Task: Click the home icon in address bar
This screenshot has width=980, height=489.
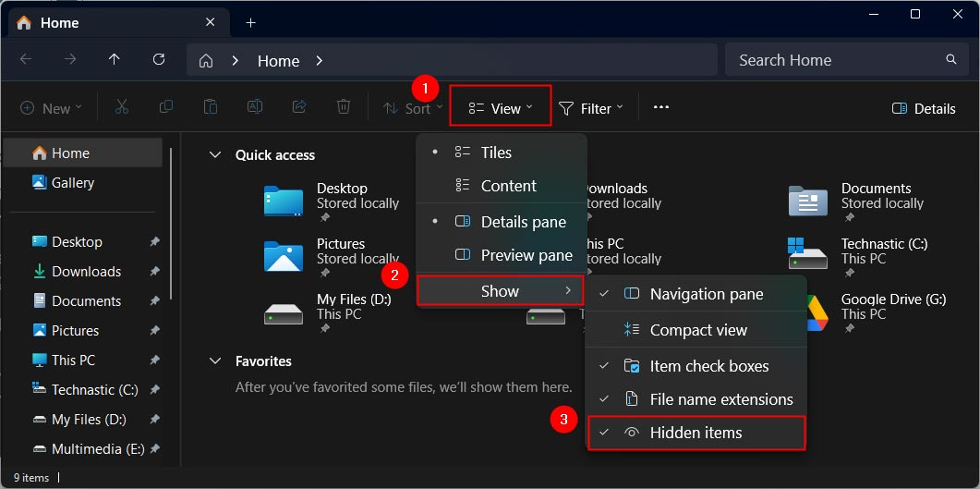Action: [x=206, y=61]
